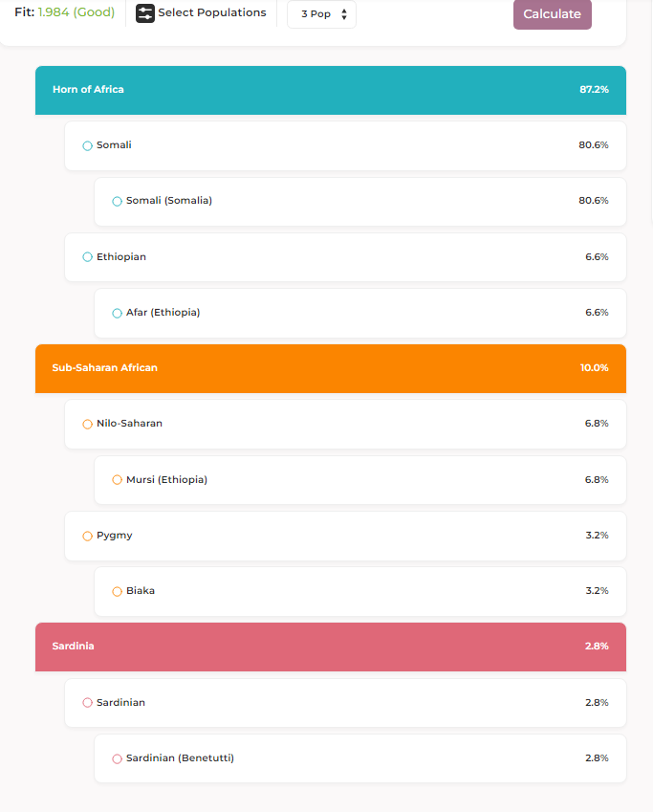Click the circle beside Afar (Ethiopia)
653x812 pixels.
tap(118, 313)
